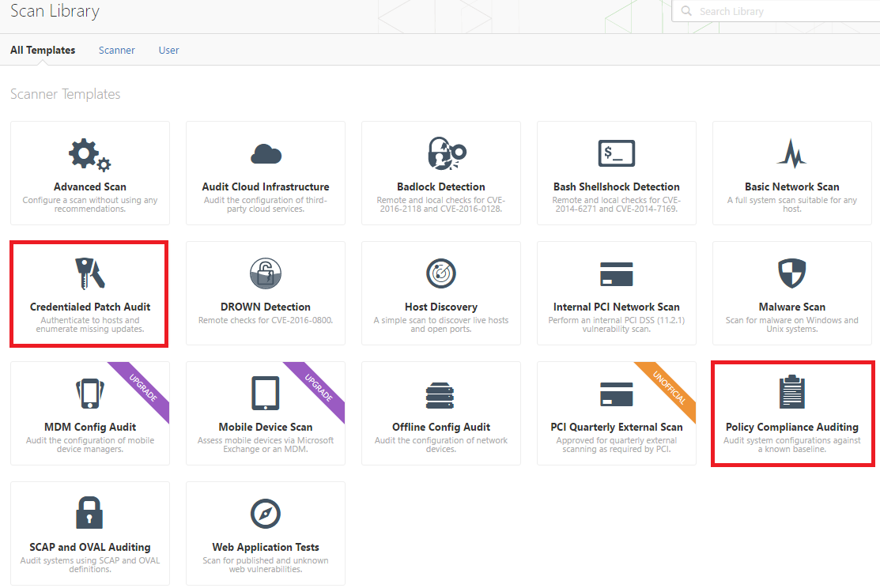Image resolution: width=880 pixels, height=588 pixels.
Task: Open the Web Application Tests compass icon
Action: [x=266, y=514]
